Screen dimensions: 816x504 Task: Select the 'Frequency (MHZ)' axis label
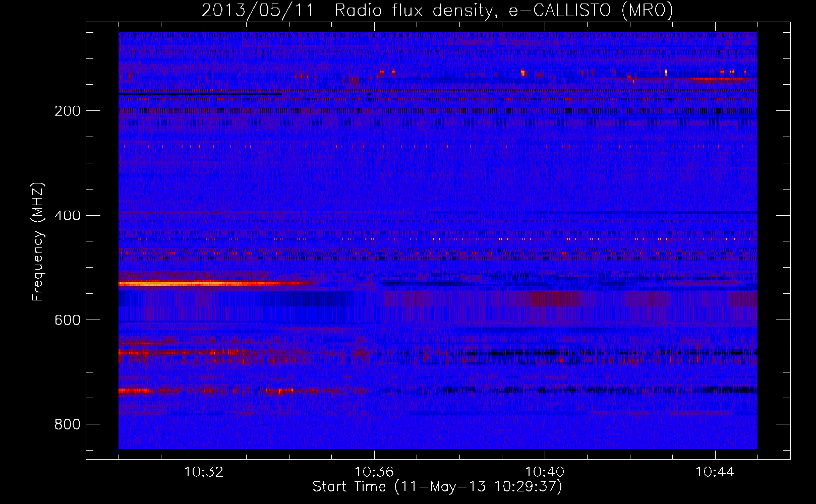coord(38,241)
